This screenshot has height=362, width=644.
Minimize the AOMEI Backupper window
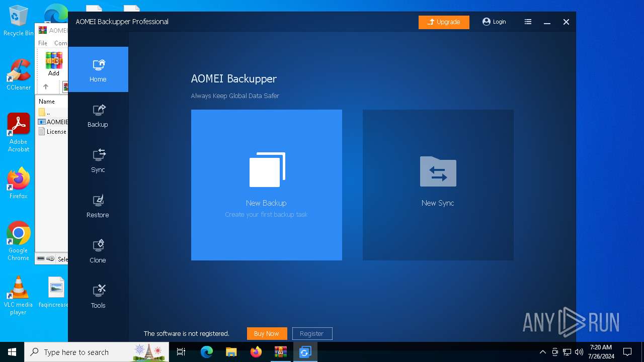pyautogui.click(x=547, y=22)
